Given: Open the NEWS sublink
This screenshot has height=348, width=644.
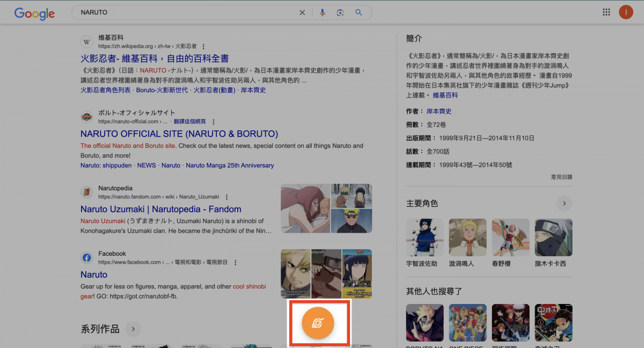Looking at the screenshot, I should 147,165.
